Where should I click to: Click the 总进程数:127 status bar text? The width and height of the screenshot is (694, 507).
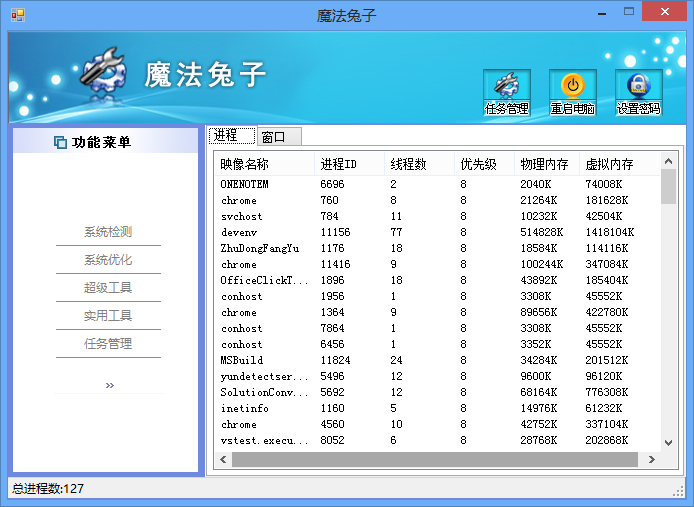48,489
